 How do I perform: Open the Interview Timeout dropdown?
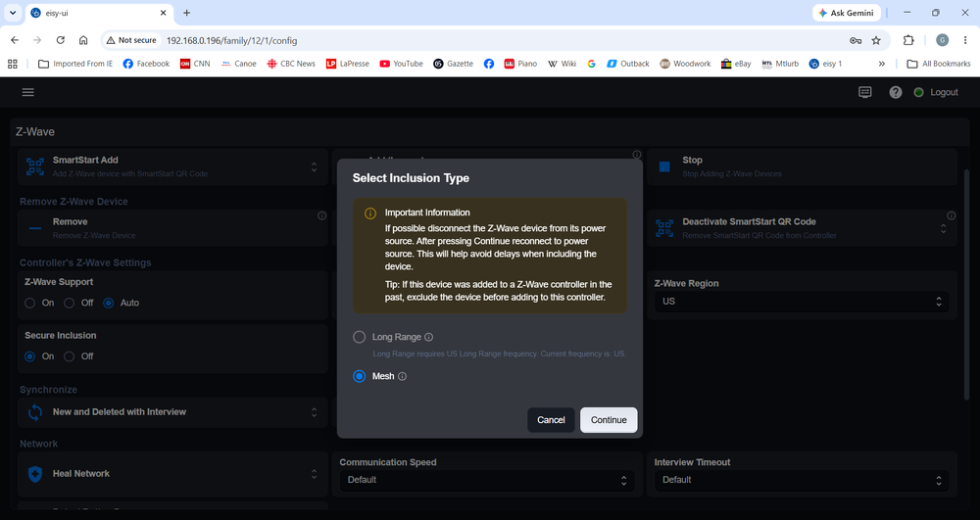pos(802,480)
